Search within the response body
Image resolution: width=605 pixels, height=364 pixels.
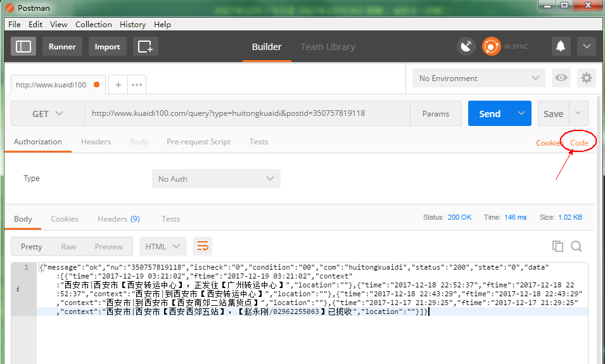(x=576, y=246)
